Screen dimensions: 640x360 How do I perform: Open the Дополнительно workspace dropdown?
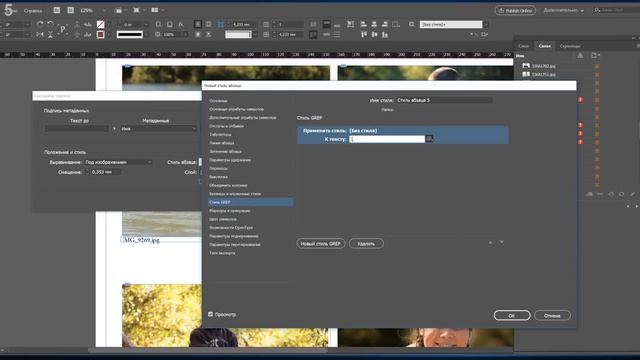point(563,10)
